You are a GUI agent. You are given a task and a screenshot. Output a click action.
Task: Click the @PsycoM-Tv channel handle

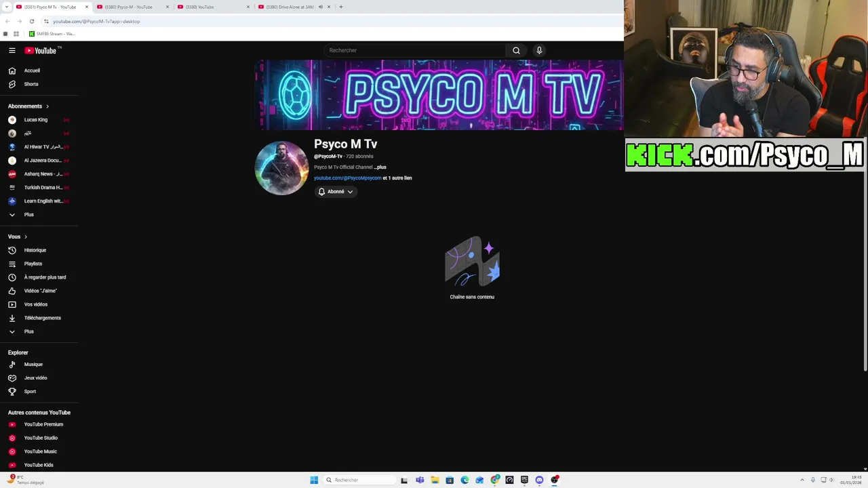328,157
